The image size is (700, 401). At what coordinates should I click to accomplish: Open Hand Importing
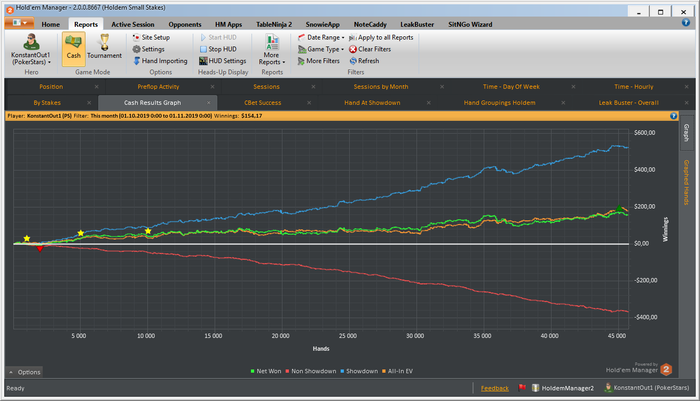tap(163, 61)
